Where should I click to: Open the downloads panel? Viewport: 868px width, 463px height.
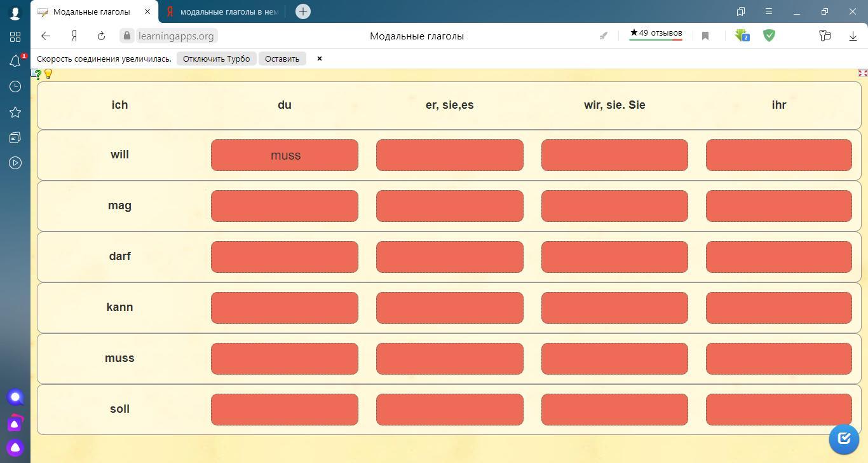pyautogui.click(x=853, y=36)
